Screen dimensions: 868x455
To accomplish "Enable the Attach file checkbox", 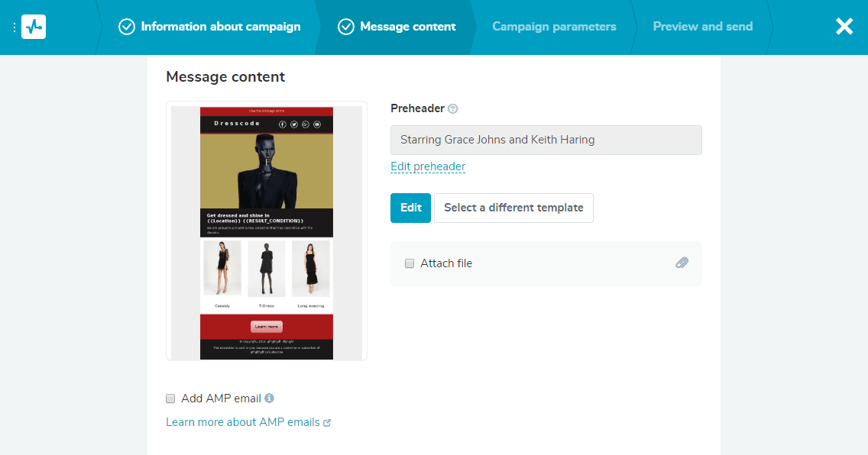I will coord(410,263).
